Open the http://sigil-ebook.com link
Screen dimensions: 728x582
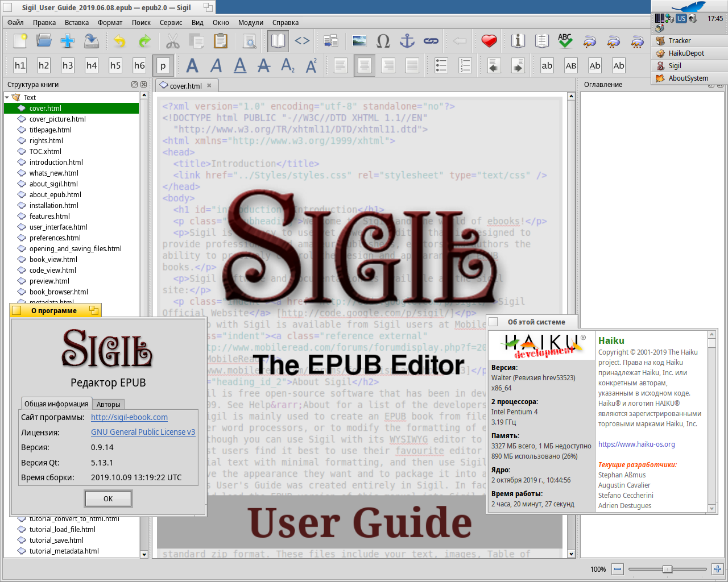tap(129, 417)
